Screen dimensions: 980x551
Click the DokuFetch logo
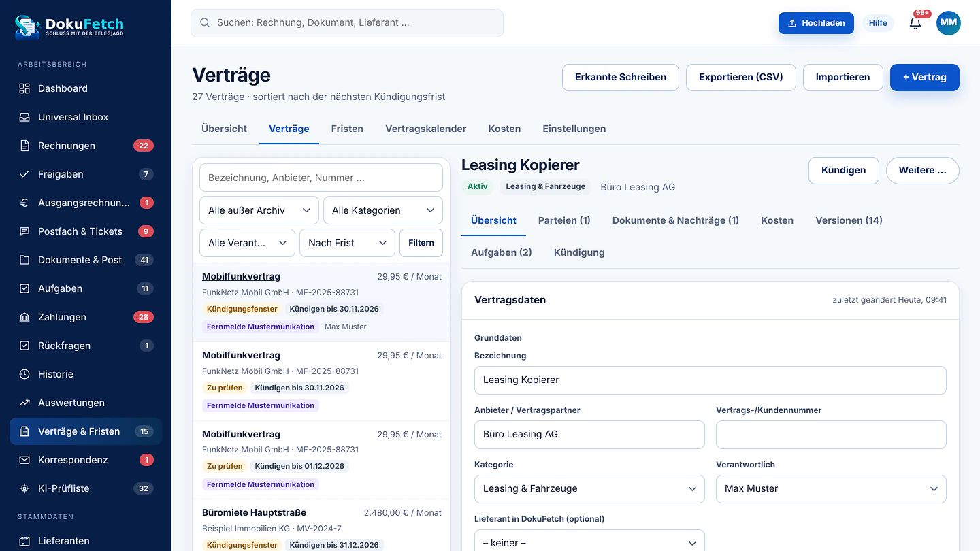click(69, 27)
